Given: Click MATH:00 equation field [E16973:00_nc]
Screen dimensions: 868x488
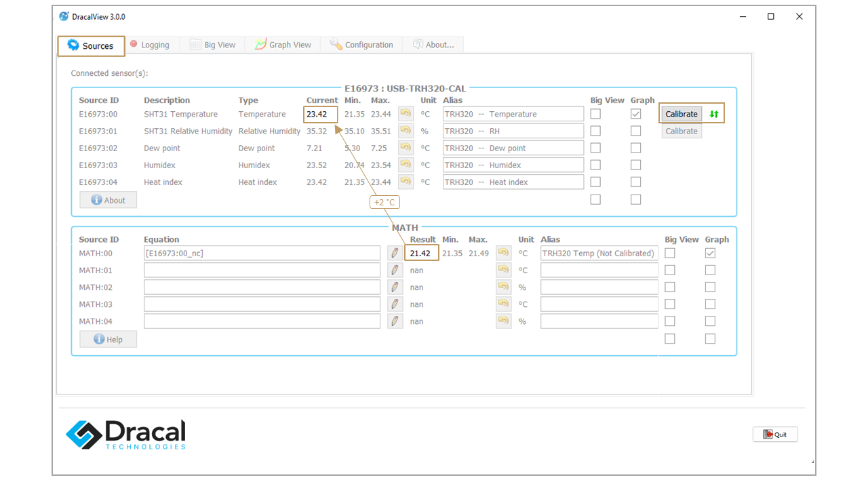Looking at the screenshot, I should tap(262, 253).
